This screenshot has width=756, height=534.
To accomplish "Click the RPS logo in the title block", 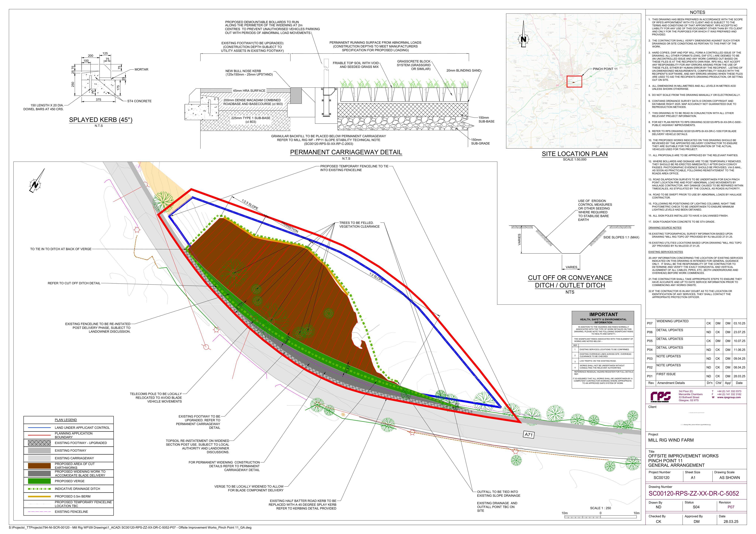I will 661,397.
